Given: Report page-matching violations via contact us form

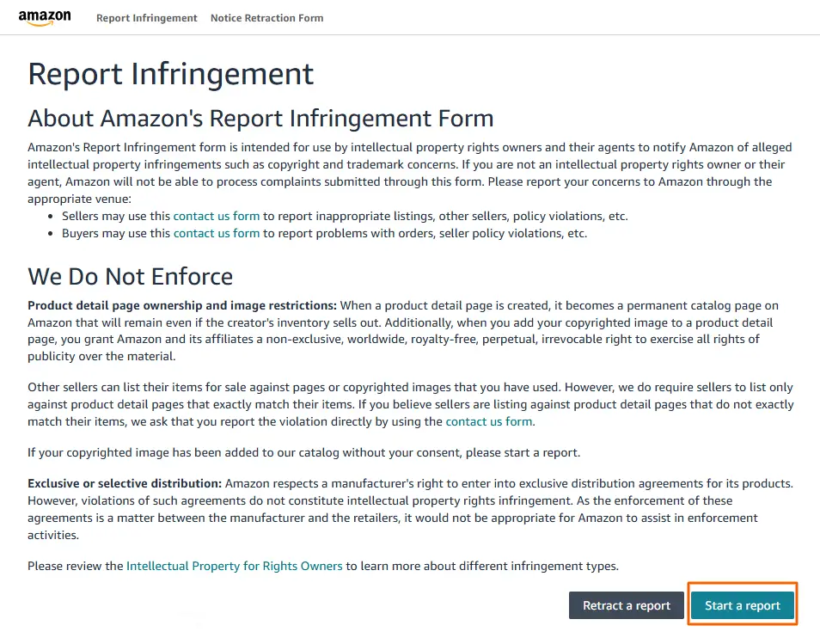Looking at the screenshot, I should pyautogui.click(x=487, y=422).
